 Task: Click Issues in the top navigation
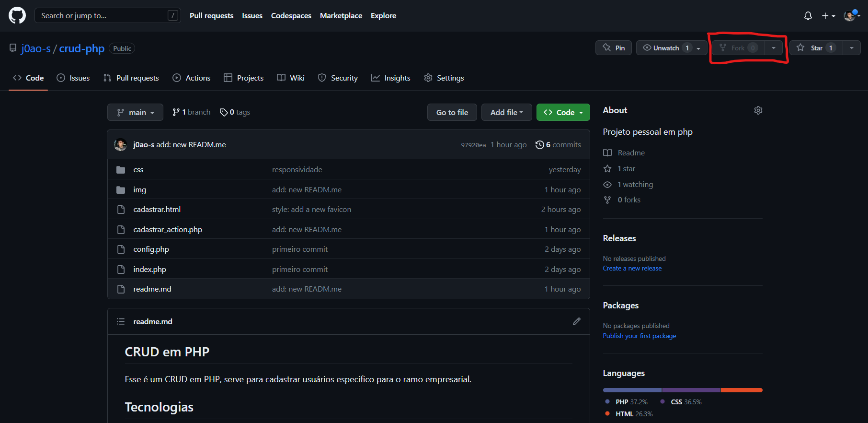coord(252,16)
